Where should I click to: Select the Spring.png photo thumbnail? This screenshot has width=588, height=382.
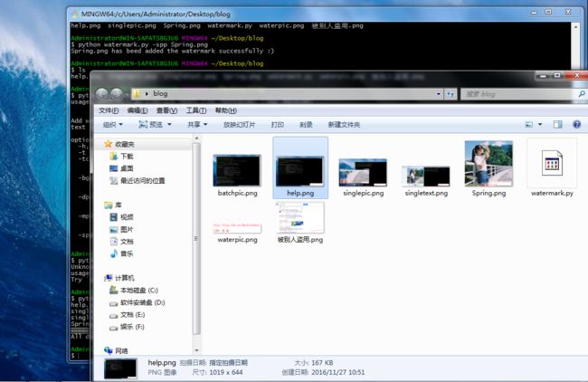coord(488,164)
